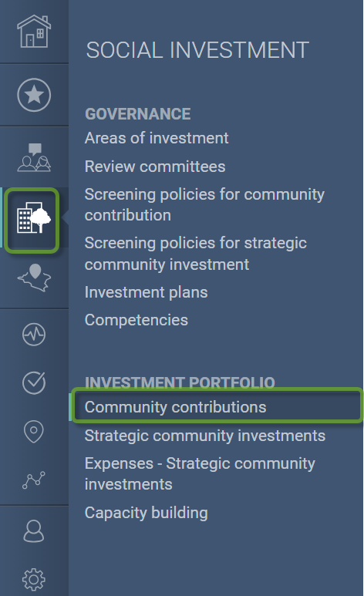Open Screening policies for community contribution
Viewport: 364px width, 596px height.
pos(204,205)
